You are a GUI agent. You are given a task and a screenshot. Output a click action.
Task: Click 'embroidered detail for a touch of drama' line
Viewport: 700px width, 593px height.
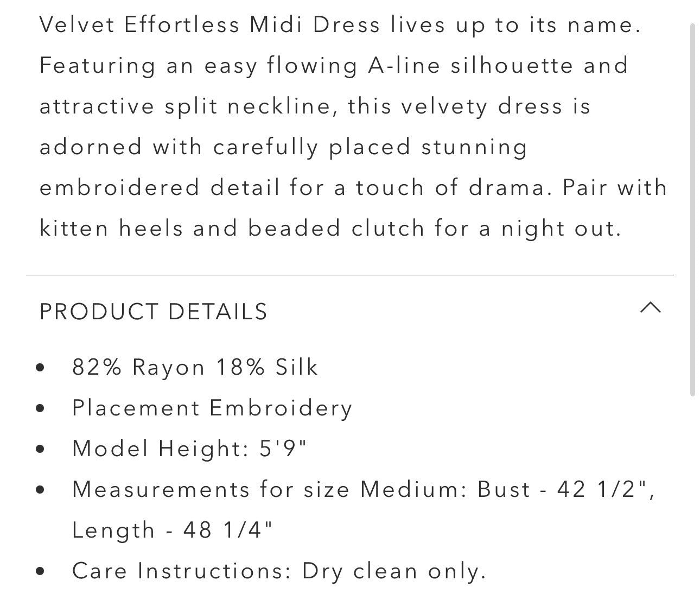click(x=353, y=188)
